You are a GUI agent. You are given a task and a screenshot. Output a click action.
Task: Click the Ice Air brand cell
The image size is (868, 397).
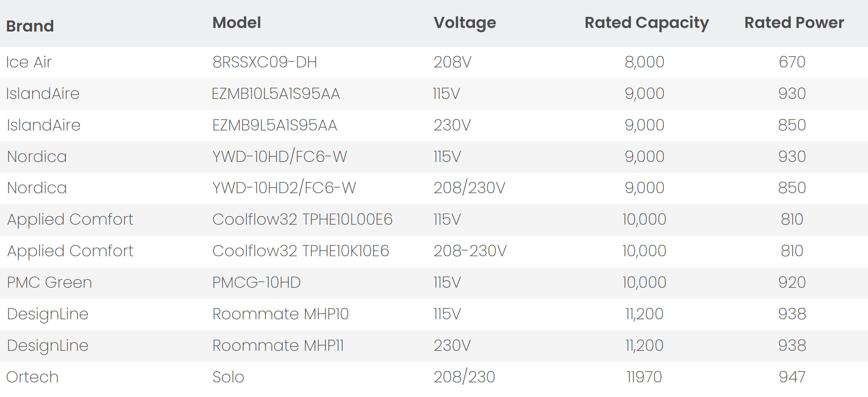pyautogui.click(x=29, y=62)
